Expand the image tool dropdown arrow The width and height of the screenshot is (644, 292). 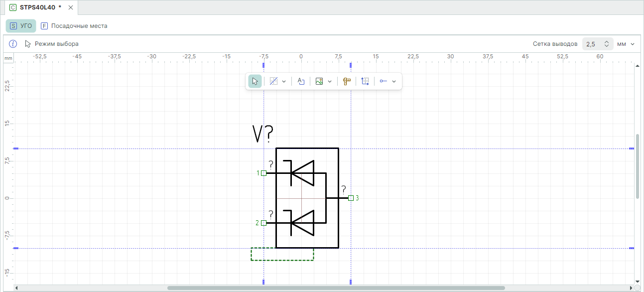(330, 81)
